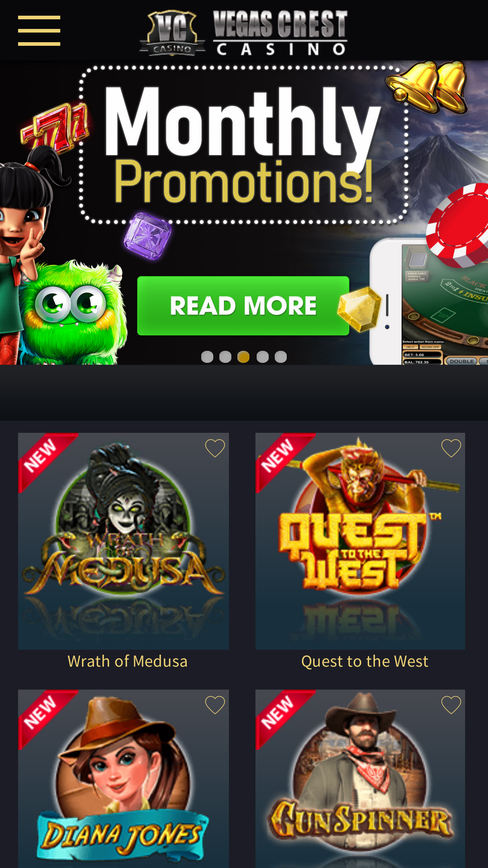Open the Gunspinner game thumbnail

pos(360,779)
